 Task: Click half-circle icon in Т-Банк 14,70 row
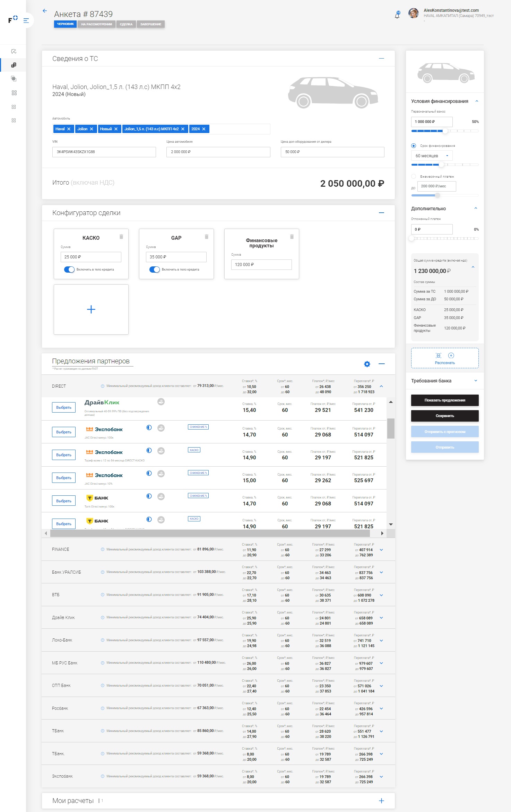click(149, 496)
